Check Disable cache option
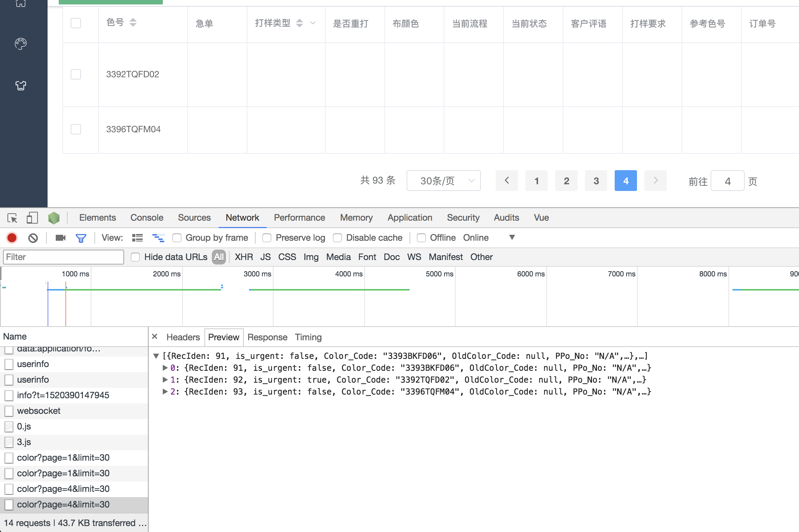 click(337, 238)
